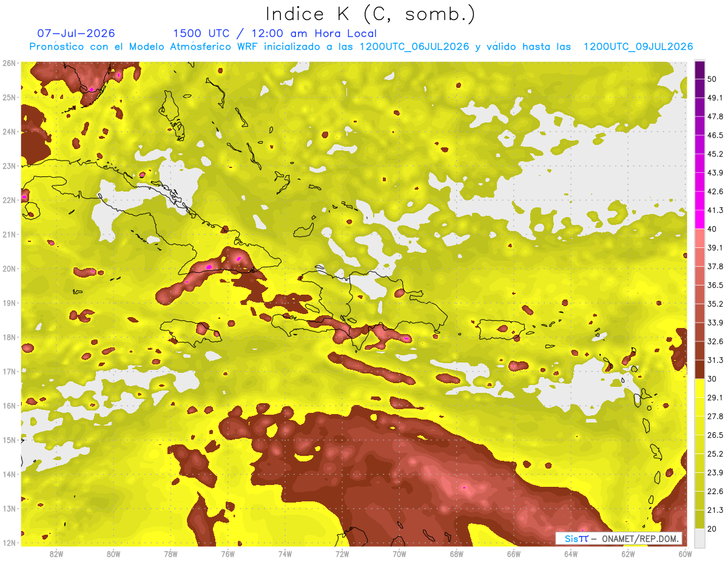
Task: Click the 17N latitude label
Action: click(x=9, y=371)
